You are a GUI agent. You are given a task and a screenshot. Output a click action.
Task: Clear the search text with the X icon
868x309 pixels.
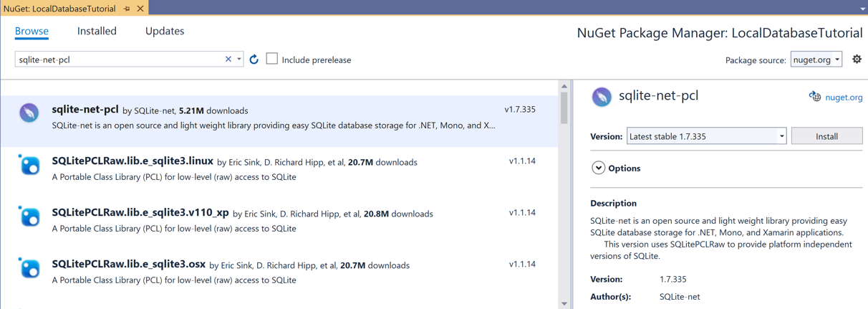[228, 60]
